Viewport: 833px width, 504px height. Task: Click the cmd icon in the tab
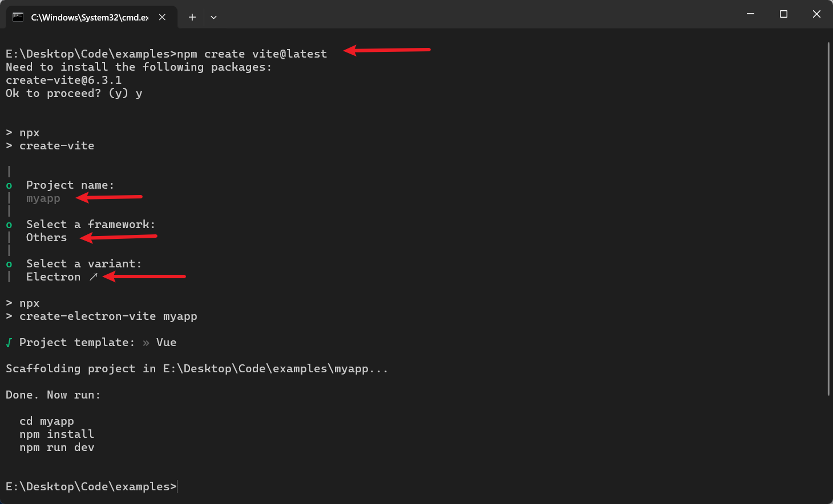pyautogui.click(x=18, y=17)
